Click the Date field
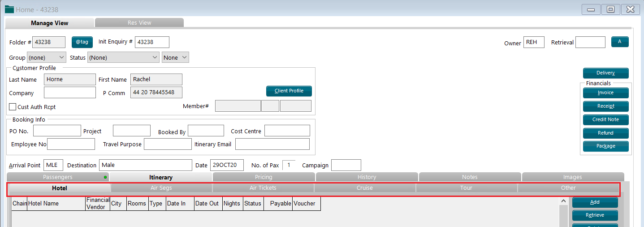The image size is (644, 227). 227,165
